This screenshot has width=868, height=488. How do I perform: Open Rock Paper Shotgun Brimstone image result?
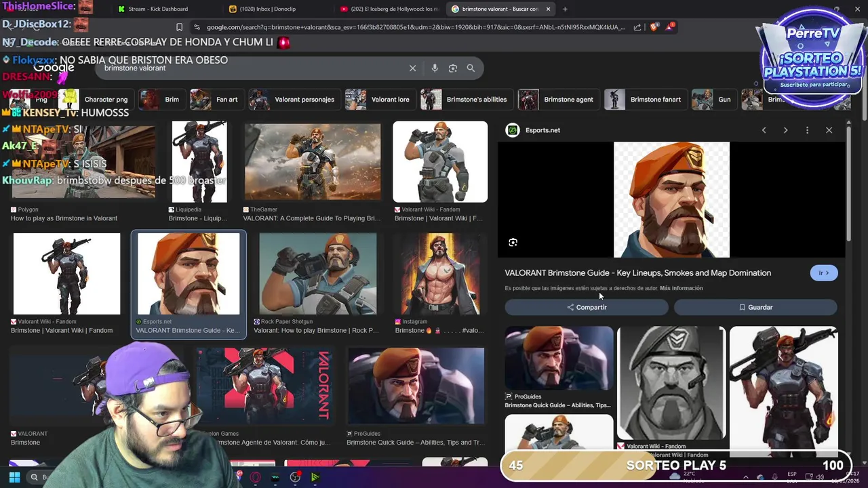pos(317,274)
